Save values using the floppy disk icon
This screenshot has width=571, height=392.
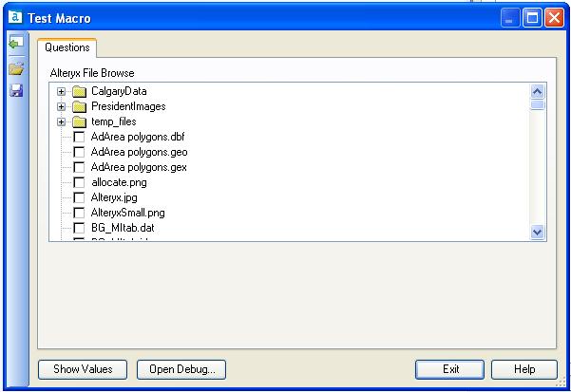tap(16, 90)
